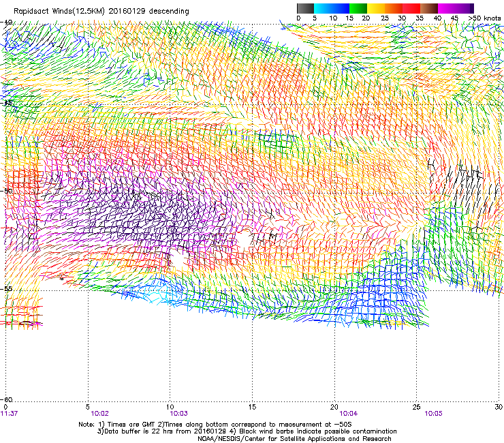
Task: Click the longitude '10' label on the bottom axis
Action: point(170,407)
